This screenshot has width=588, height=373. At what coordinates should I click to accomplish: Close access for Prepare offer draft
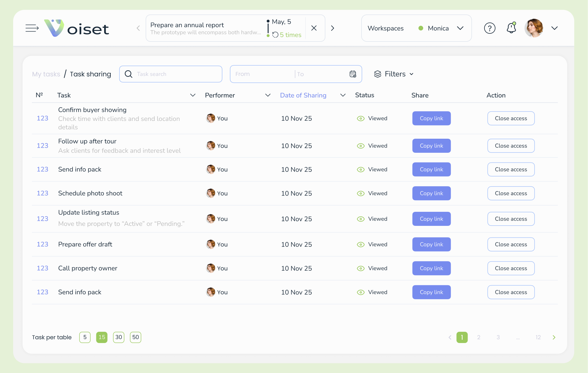(x=511, y=244)
